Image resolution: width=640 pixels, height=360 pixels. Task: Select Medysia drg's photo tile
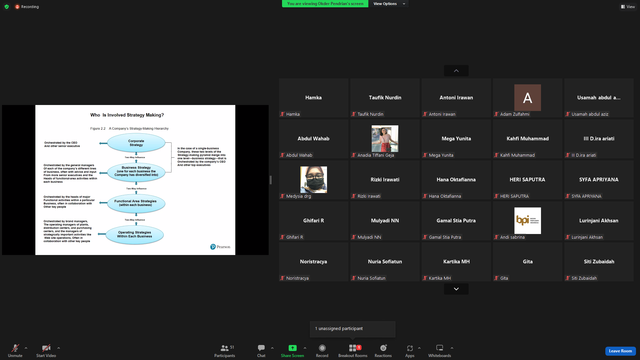313,180
